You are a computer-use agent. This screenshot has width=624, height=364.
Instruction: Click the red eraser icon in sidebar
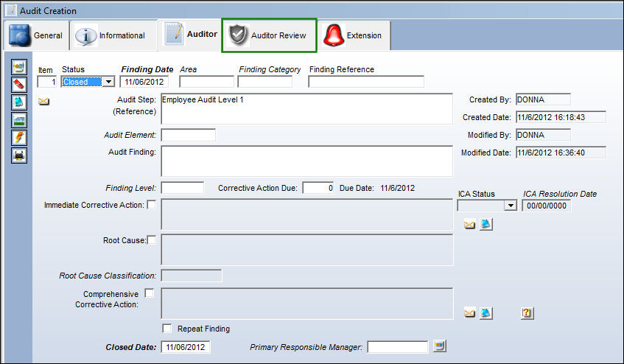coord(19,84)
